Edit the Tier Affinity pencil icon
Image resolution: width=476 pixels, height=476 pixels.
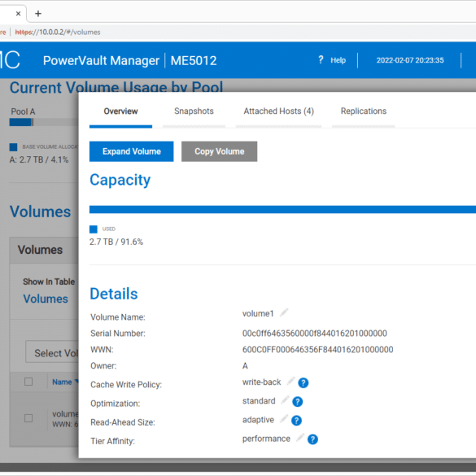click(300, 438)
